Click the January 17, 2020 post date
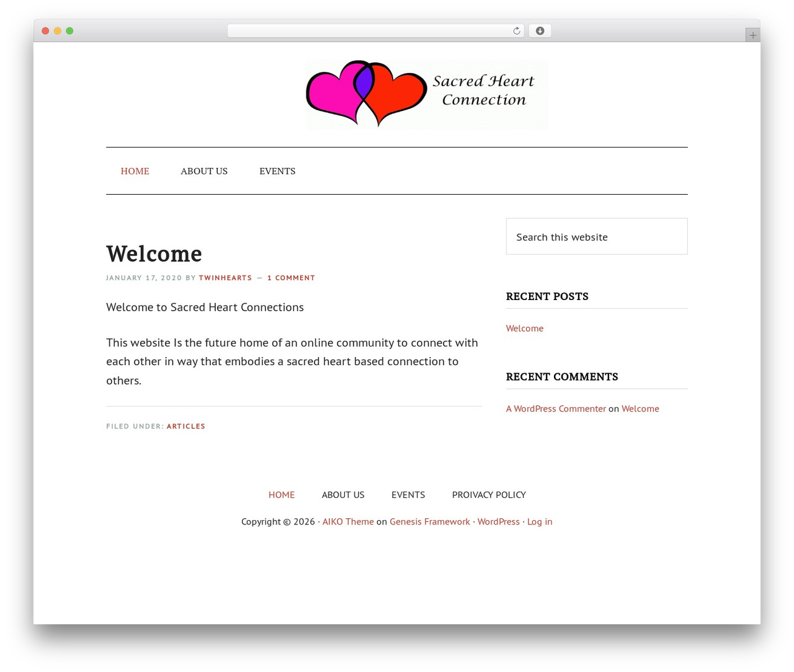The height and width of the screenshot is (672, 794). coord(144,278)
